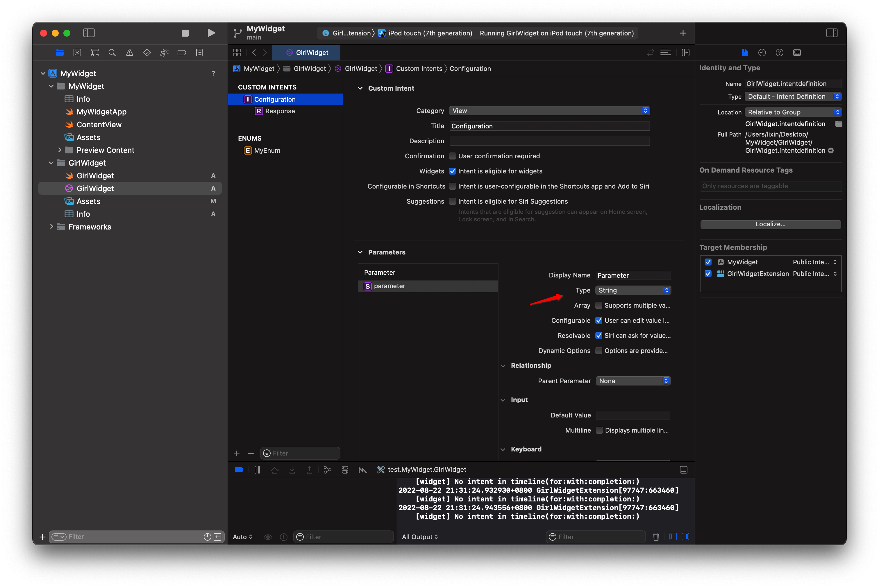Click the Localize... button
This screenshot has width=879, height=588.
tap(770, 224)
